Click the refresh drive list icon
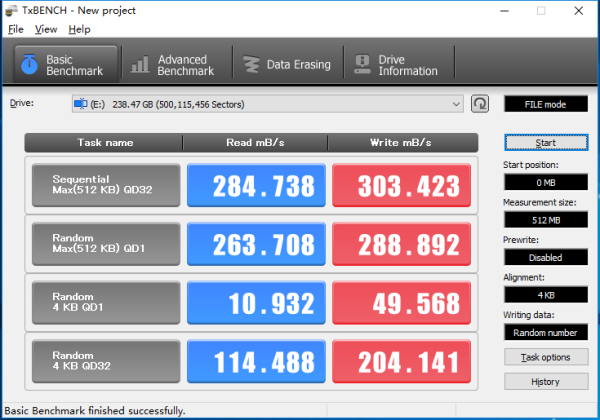 (x=481, y=104)
